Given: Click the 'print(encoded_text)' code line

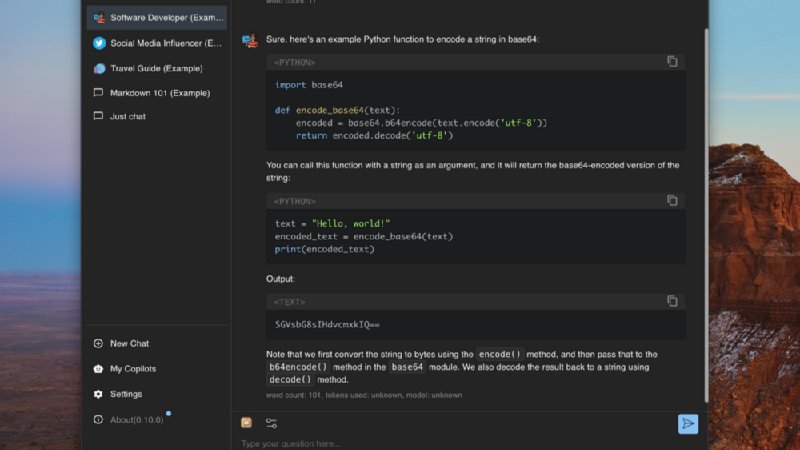Looking at the screenshot, I should coord(324,249).
